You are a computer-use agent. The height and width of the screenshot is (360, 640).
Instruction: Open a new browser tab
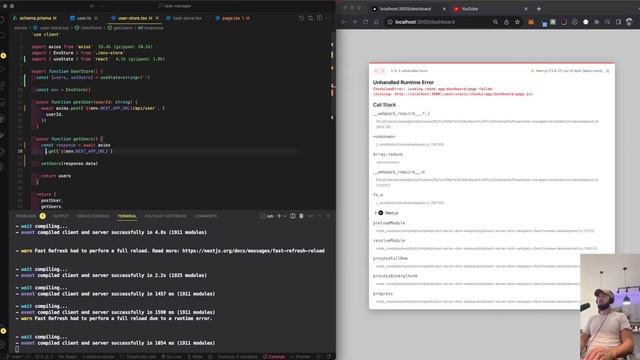click(x=539, y=9)
